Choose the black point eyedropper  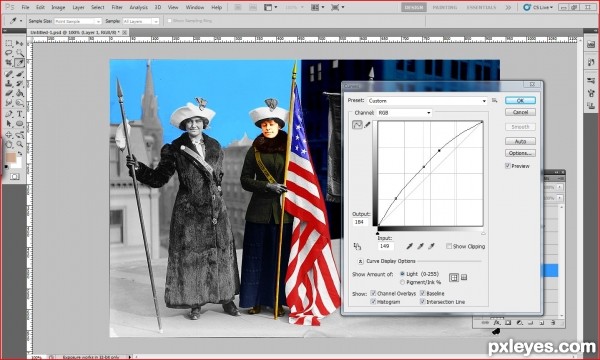point(409,246)
